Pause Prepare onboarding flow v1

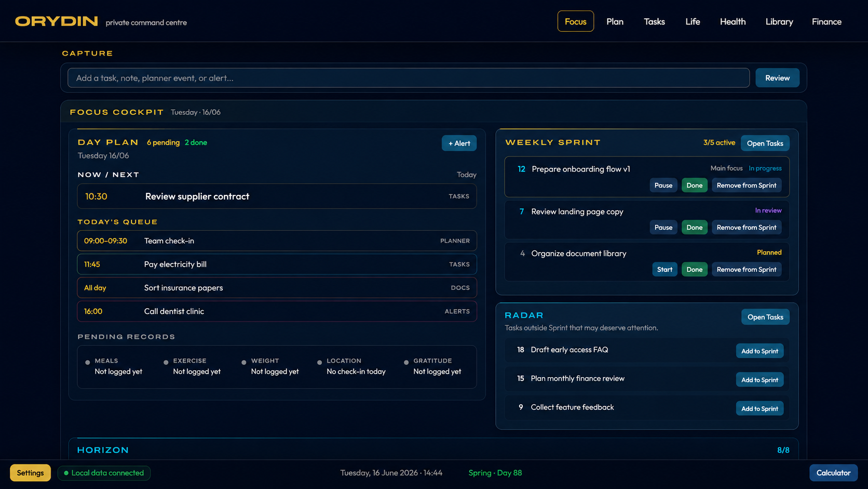pyautogui.click(x=663, y=186)
